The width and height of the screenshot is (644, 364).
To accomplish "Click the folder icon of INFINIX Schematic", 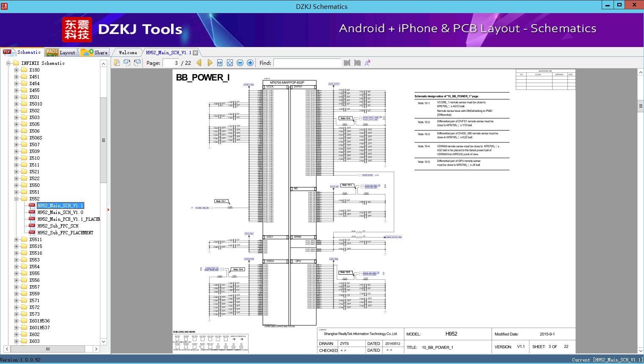I will click(16, 63).
